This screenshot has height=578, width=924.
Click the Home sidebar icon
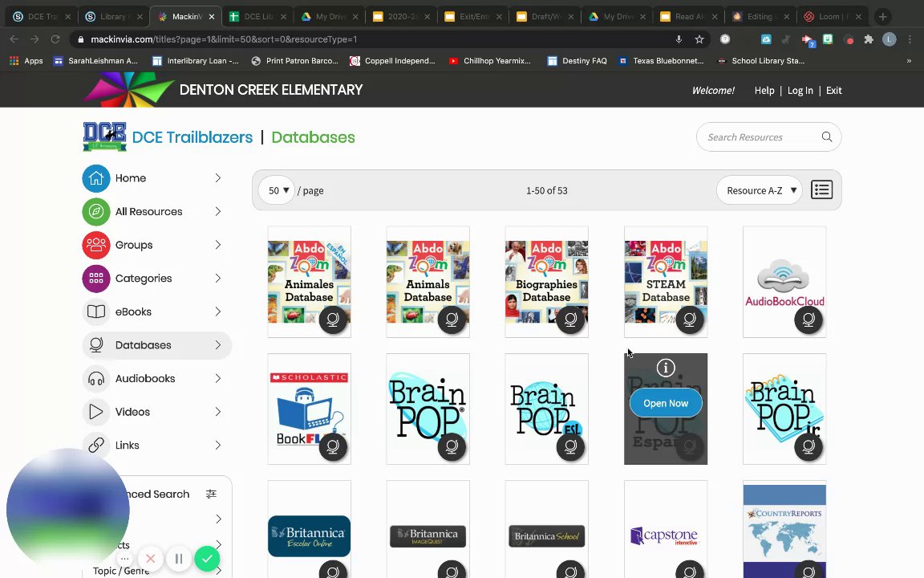click(96, 178)
